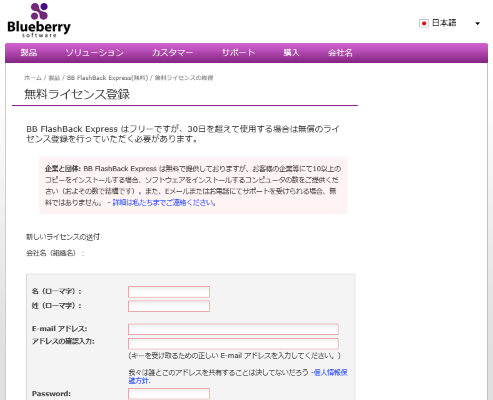Viewport: 493px width, 400px height.
Task: Click the 新しいライセンスの送付 text
Action: (x=63, y=237)
